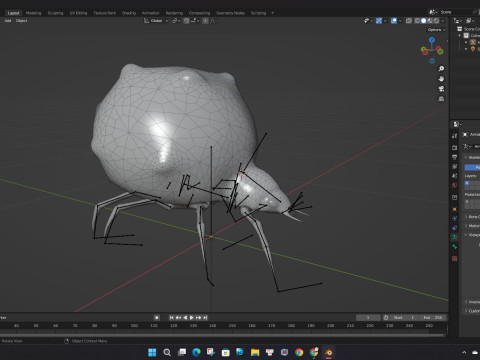Viewport: 480px width, 360px height.
Task: Toggle proportional editing in viewport header
Action: coord(206,21)
